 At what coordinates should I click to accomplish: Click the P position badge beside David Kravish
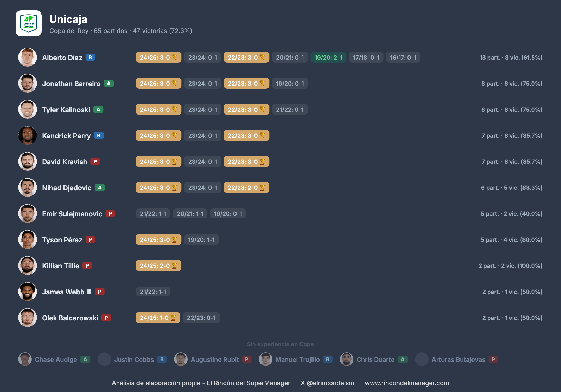pos(95,161)
